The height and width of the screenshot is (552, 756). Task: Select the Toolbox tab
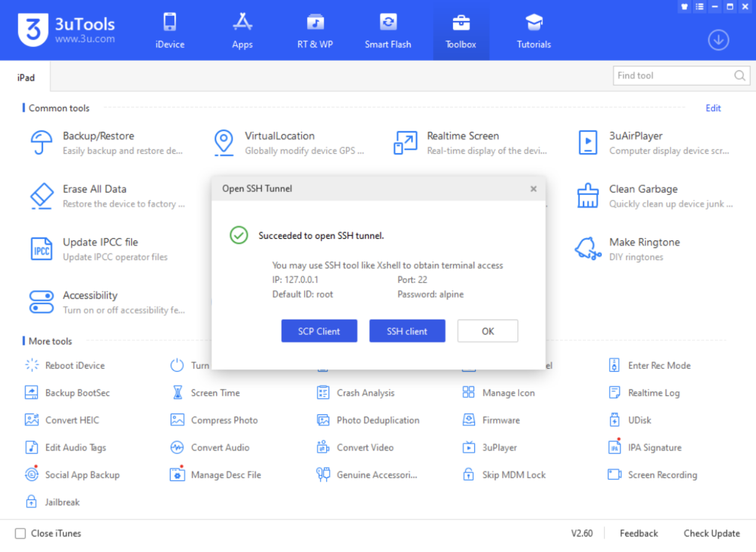click(461, 31)
